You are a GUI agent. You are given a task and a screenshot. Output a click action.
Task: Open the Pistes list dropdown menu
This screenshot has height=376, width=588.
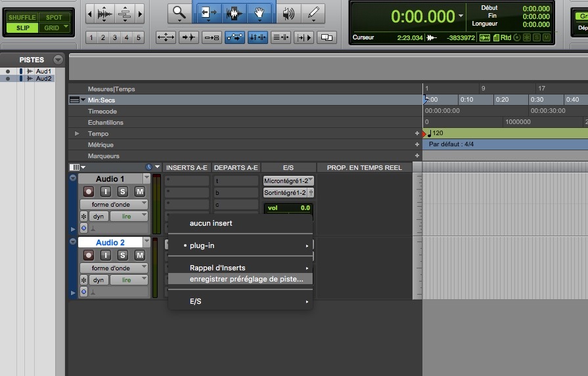58,60
